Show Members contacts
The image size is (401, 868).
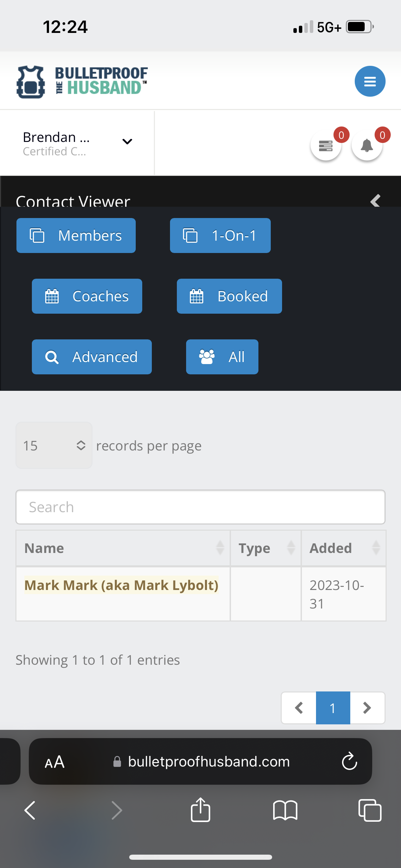(x=76, y=236)
